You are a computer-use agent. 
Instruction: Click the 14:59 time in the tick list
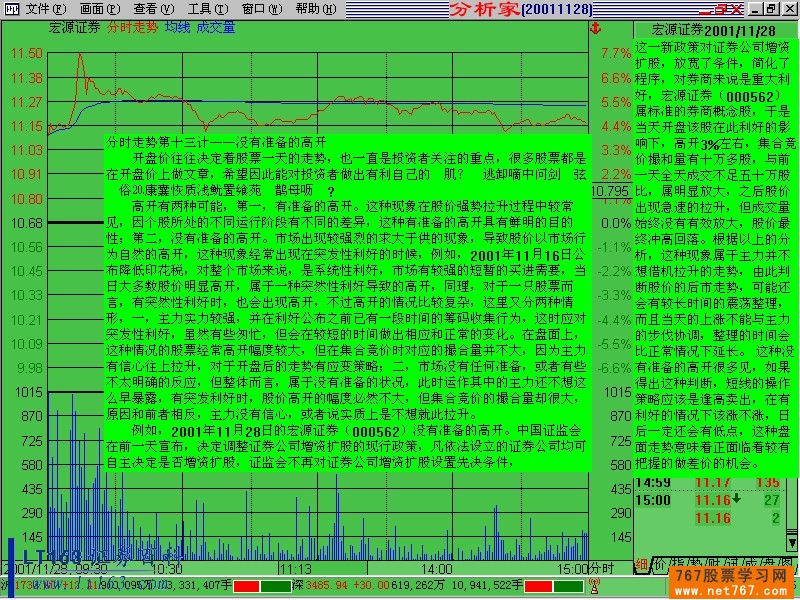click(x=653, y=482)
